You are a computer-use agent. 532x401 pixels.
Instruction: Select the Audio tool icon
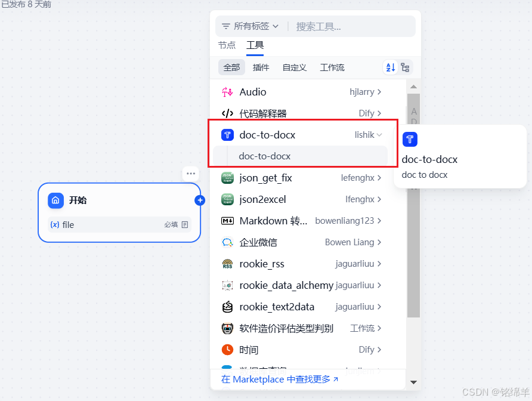click(227, 92)
